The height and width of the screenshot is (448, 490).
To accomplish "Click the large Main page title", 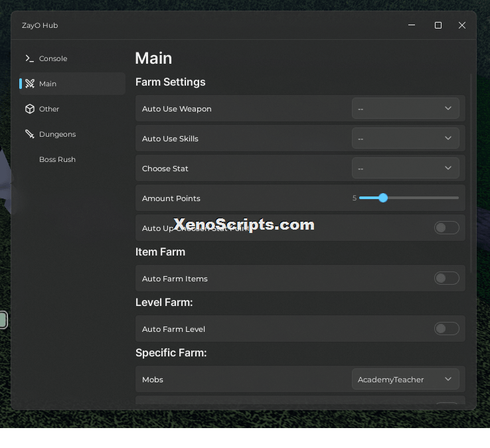I will point(153,58).
